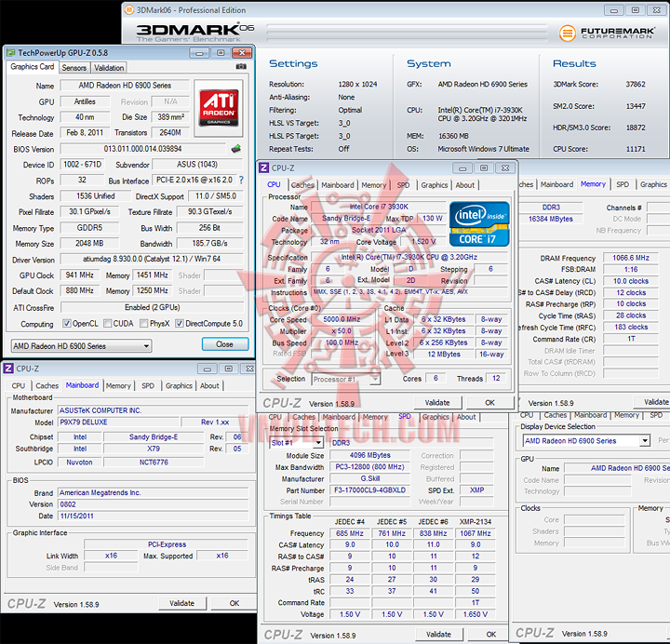Click OK in the front CPU-Z window
Screen dimensions: 670x644
pyautogui.click(x=489, y=403)
